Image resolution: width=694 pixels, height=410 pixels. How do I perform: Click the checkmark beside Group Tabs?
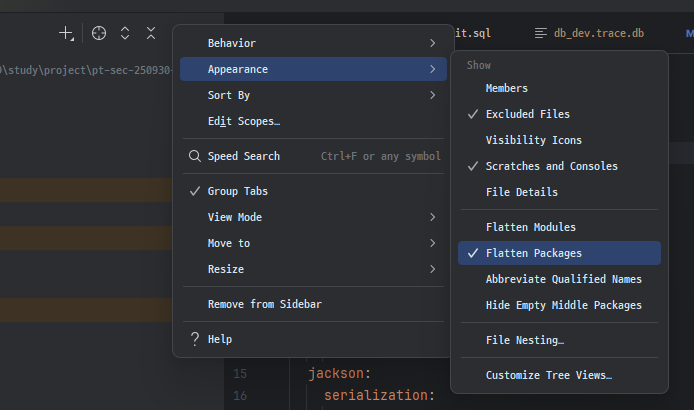tap(195, 191)
